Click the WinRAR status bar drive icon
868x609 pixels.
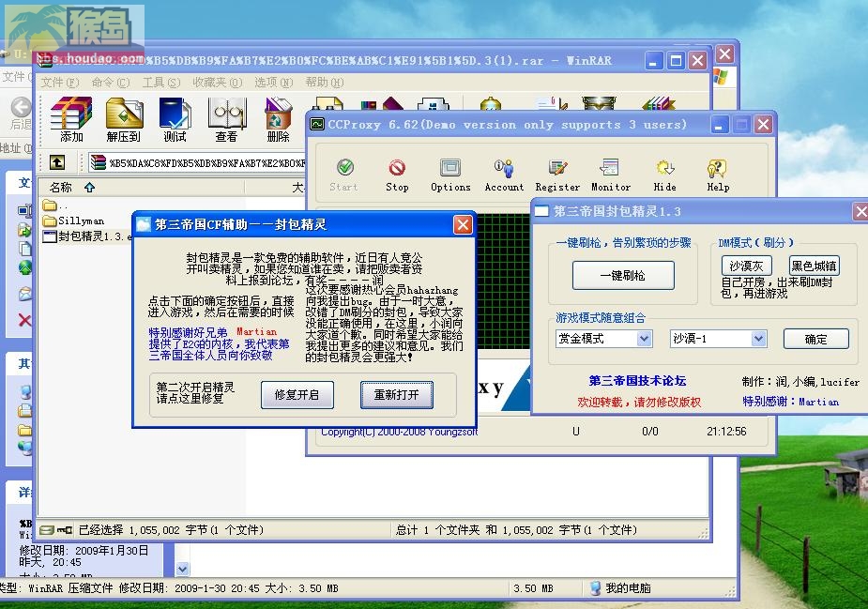47,530
